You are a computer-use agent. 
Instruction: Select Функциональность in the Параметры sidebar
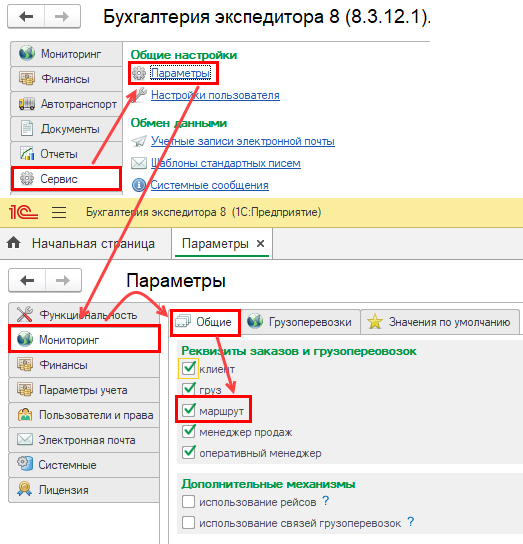[84, 315]
